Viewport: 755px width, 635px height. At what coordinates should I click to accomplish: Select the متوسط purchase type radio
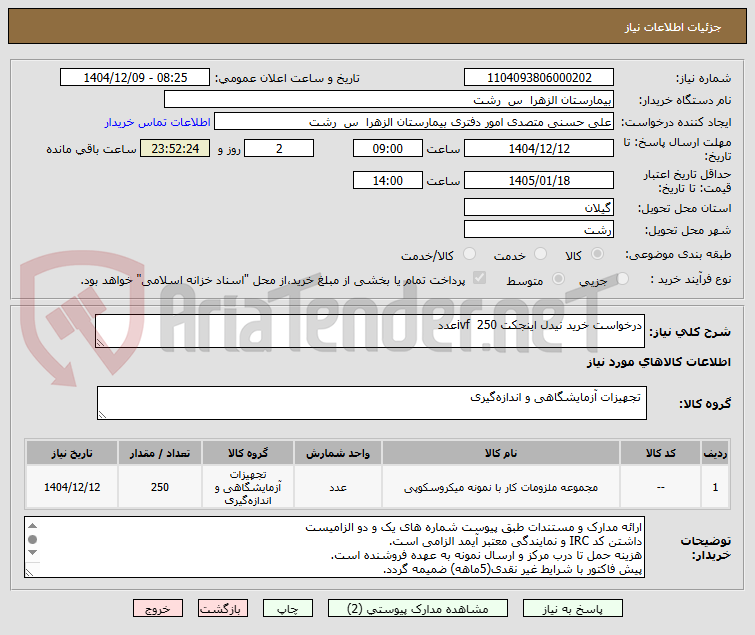[x=558, y=279]
